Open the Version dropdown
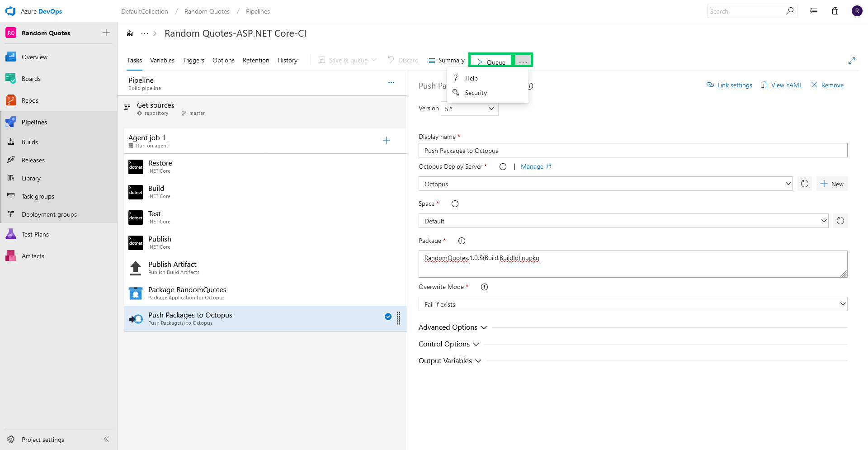868x450 pixels. point(470,109)
